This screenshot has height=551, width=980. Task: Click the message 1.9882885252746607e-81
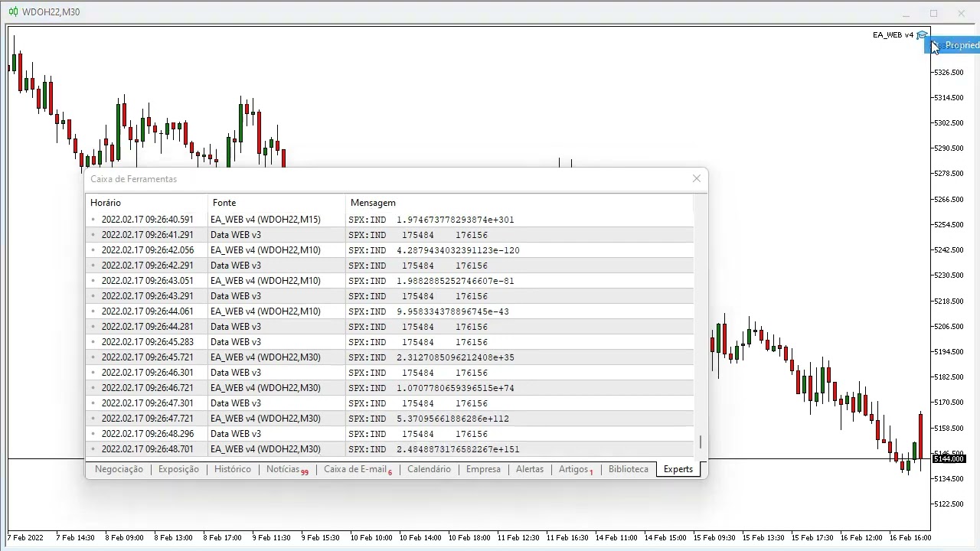click(x=456, y=281)
